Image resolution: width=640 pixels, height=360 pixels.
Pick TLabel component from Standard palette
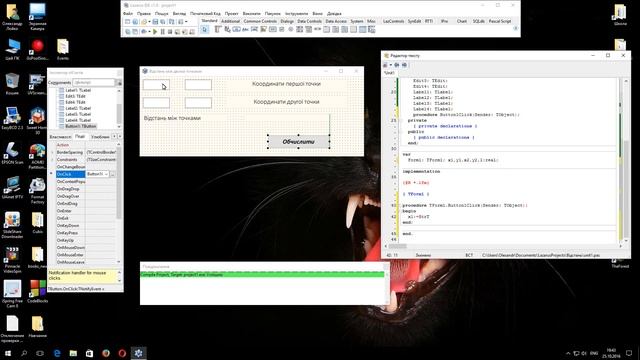point(245,29)
